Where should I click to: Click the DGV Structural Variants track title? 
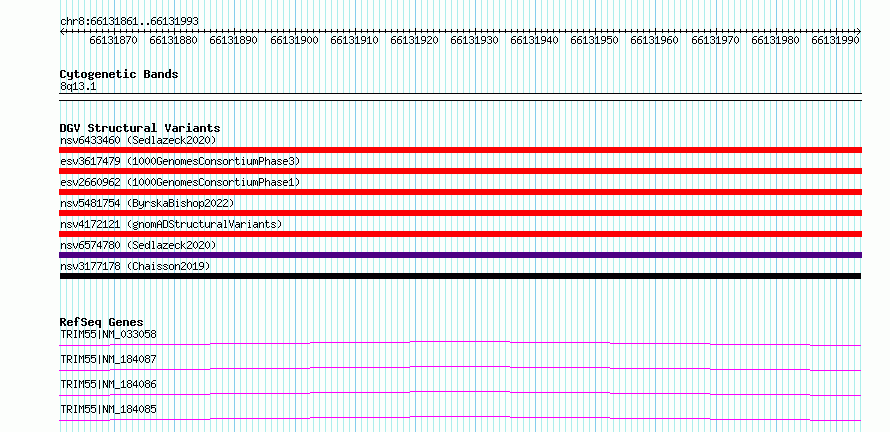click(x=140, y=128)
